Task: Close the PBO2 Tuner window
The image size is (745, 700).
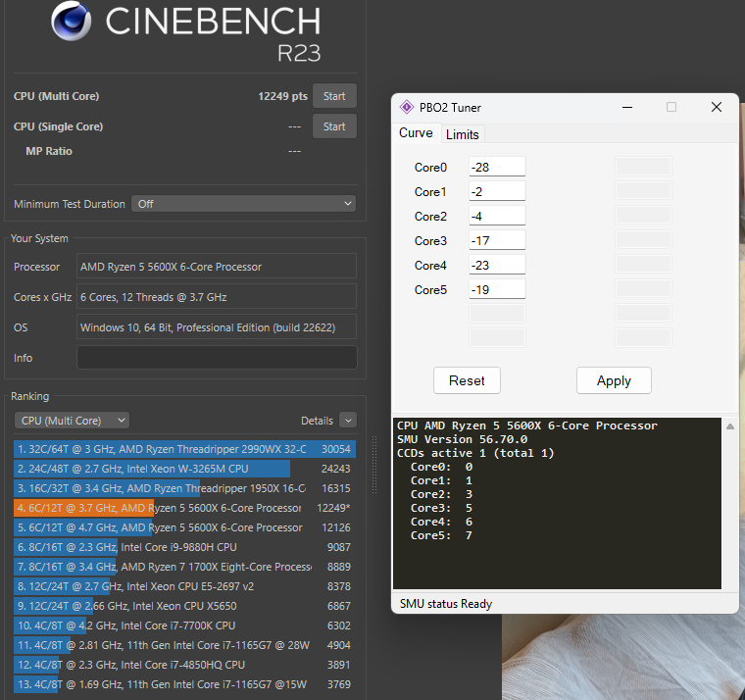Action: coord(717,108)
